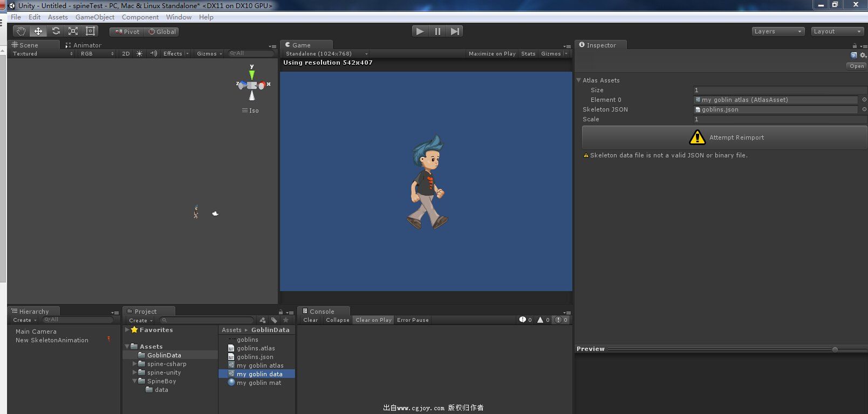Click the scene orientation gizmo cube
Viewport: 868px width, 414px height.
click(252, 85)
